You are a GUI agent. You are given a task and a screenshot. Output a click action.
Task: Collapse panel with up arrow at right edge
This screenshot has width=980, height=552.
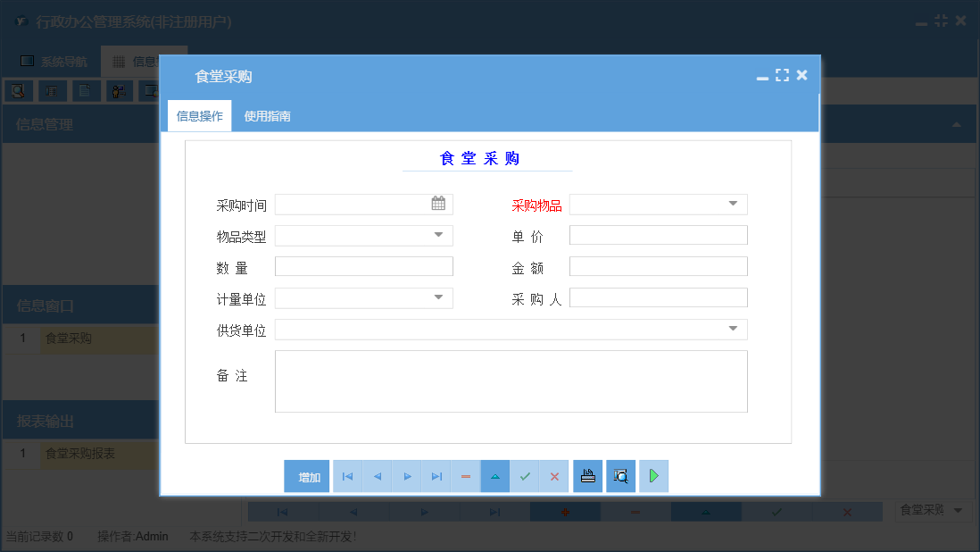point(956,124)
